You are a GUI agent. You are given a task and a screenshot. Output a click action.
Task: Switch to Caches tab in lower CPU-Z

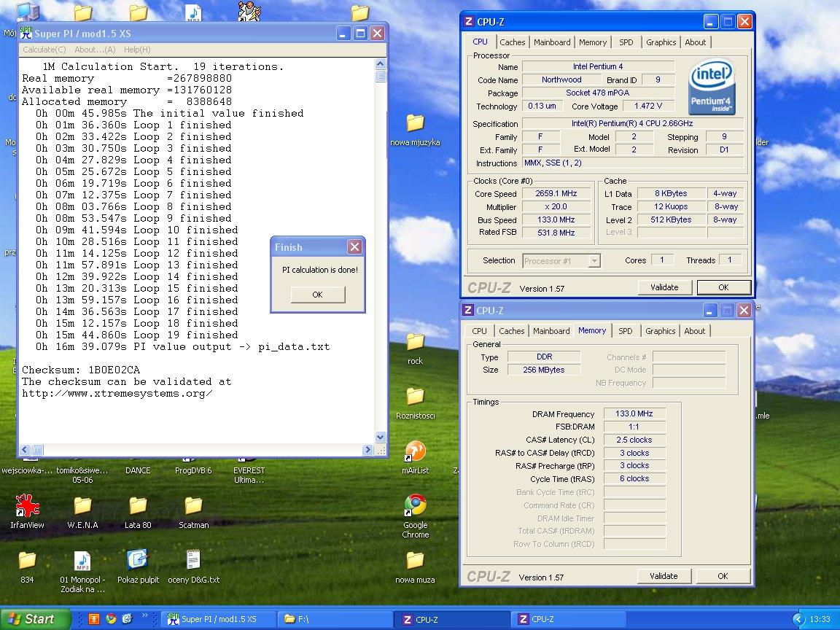click(512, 331)
